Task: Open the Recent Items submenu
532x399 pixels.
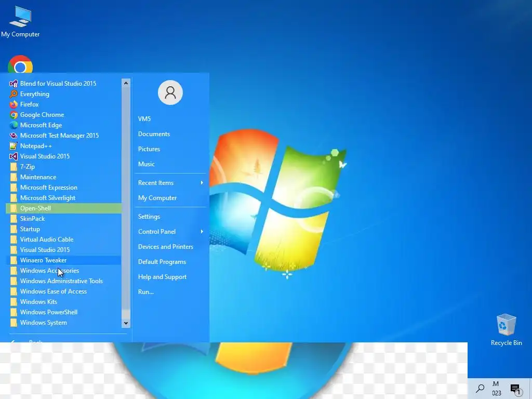Action: [170, 183]
